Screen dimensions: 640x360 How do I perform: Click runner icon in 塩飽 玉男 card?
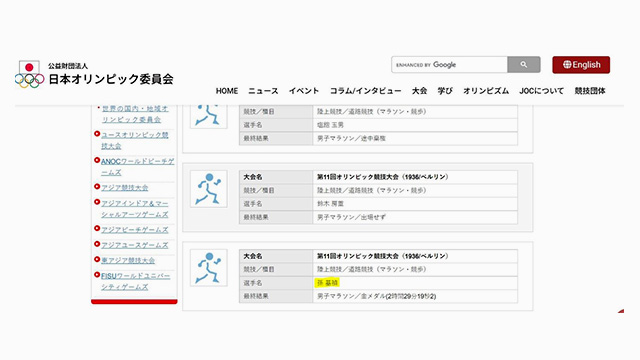[x=209, y=116]
